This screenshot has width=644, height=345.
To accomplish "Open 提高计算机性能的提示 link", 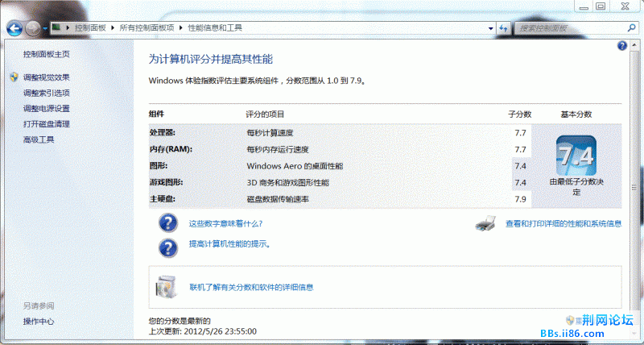I will tap(229, 244).
